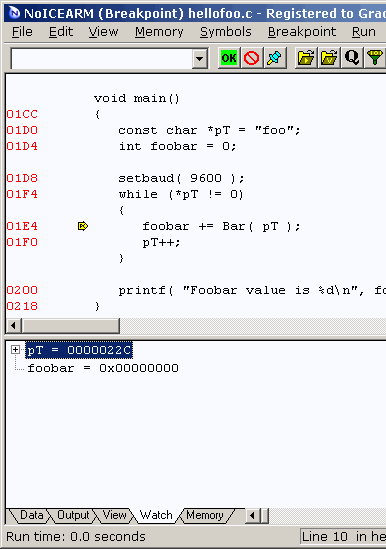Click the 'setbaud( 9600 );' source line
Viewport: 386px width, 549px height.
[181, 178]
